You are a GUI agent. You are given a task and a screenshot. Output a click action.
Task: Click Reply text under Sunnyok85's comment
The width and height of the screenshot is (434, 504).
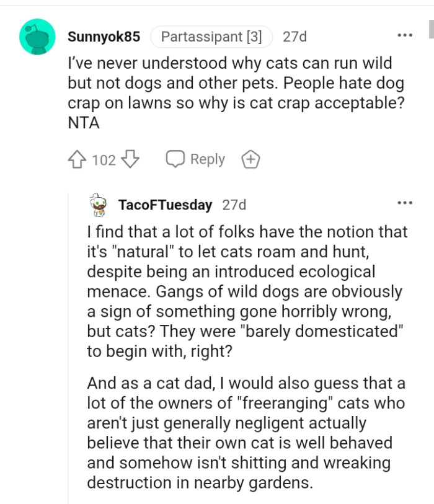208,159
